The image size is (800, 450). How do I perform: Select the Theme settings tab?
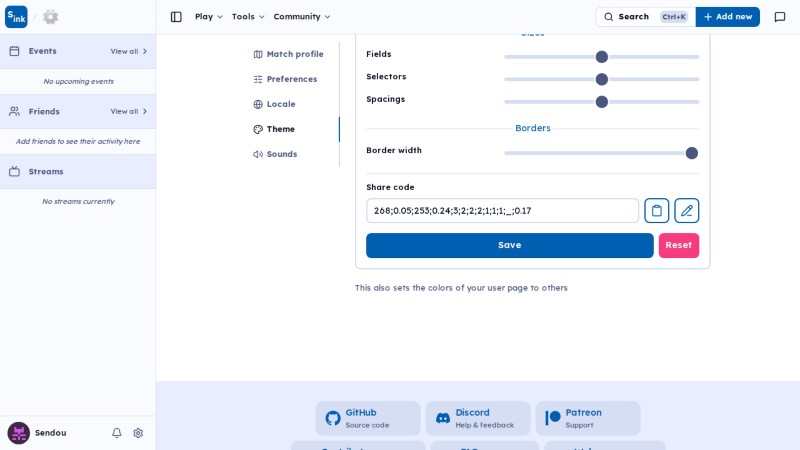tap(274, 129)
